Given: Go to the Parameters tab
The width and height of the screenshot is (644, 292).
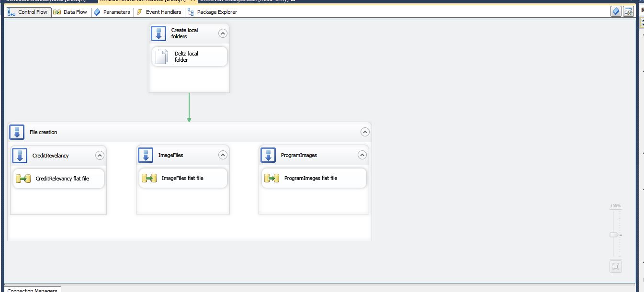Looking at the screenshot, I should tap(112, 12).
